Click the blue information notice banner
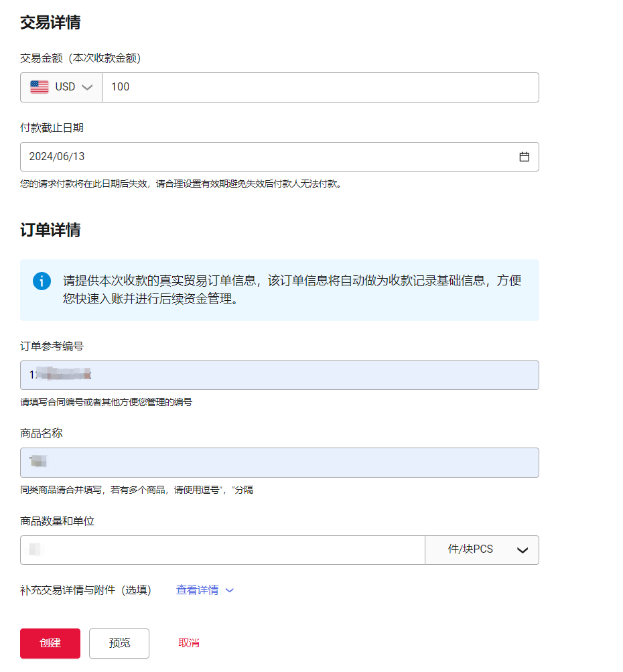Screen dimensions: 623x672 [x=279, y=289]
